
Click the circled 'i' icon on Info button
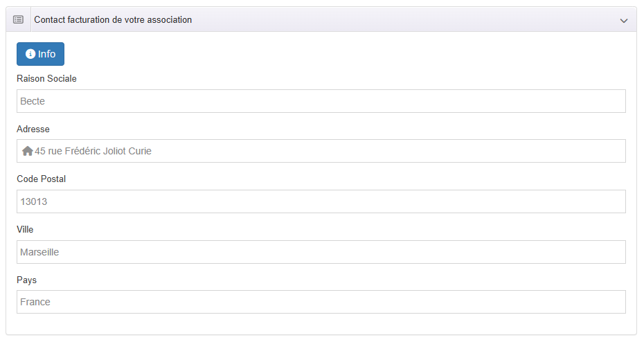pos(30,54)
